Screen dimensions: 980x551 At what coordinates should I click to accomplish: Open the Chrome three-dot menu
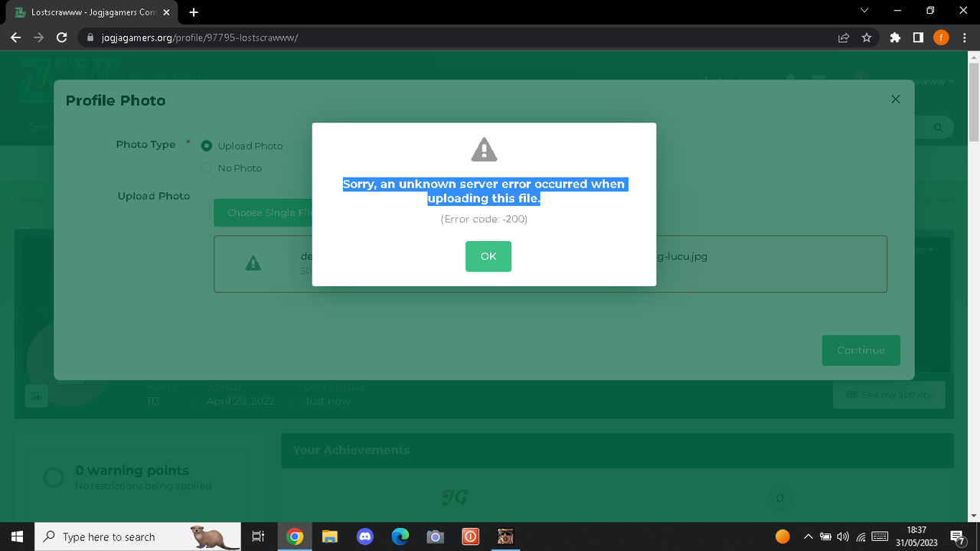tap(964, 37)
